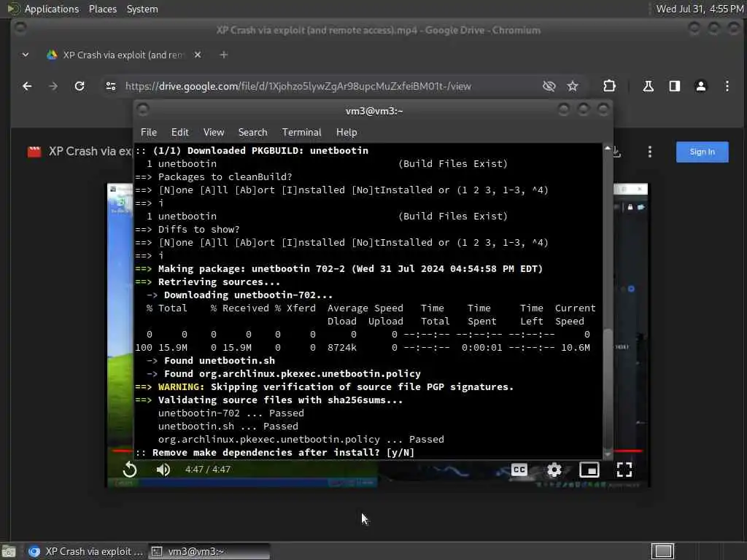Click the red video file icon
Screen dimensions: 747x560
point(34,152)
